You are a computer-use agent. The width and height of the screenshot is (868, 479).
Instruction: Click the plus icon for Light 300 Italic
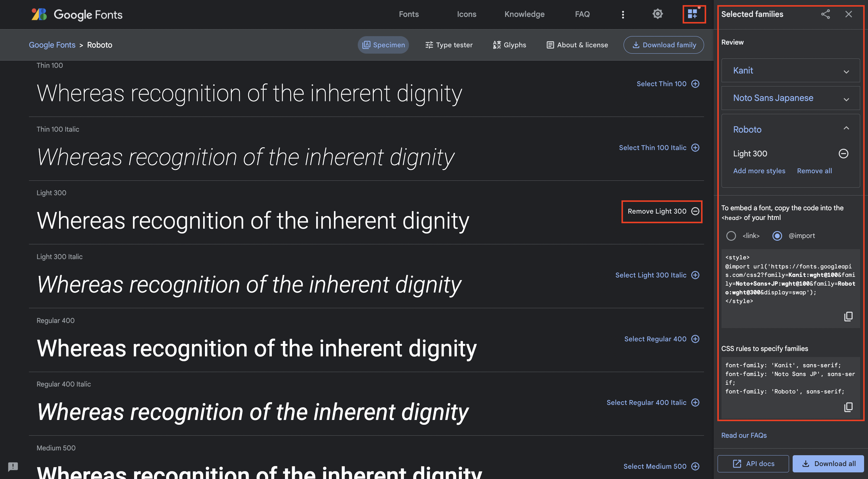point(696,275)
